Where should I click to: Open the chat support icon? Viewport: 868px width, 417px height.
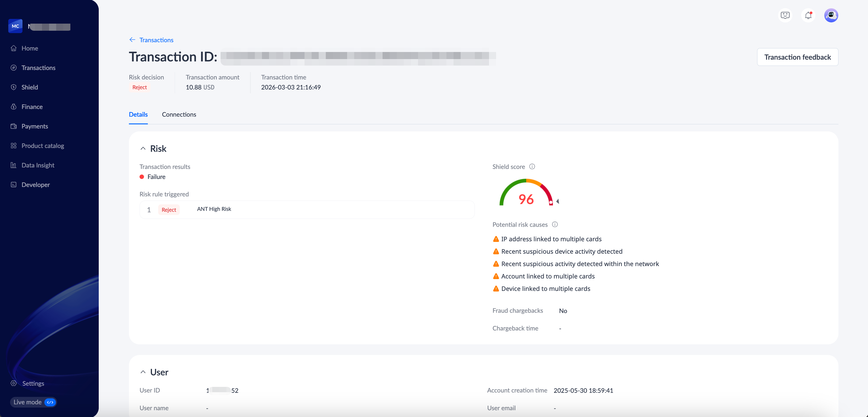click(x=785, y=15)
